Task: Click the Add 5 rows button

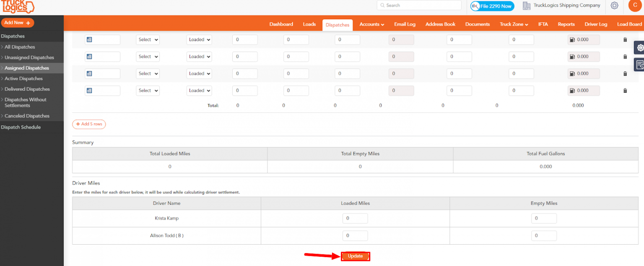Action: coord(89,124)
